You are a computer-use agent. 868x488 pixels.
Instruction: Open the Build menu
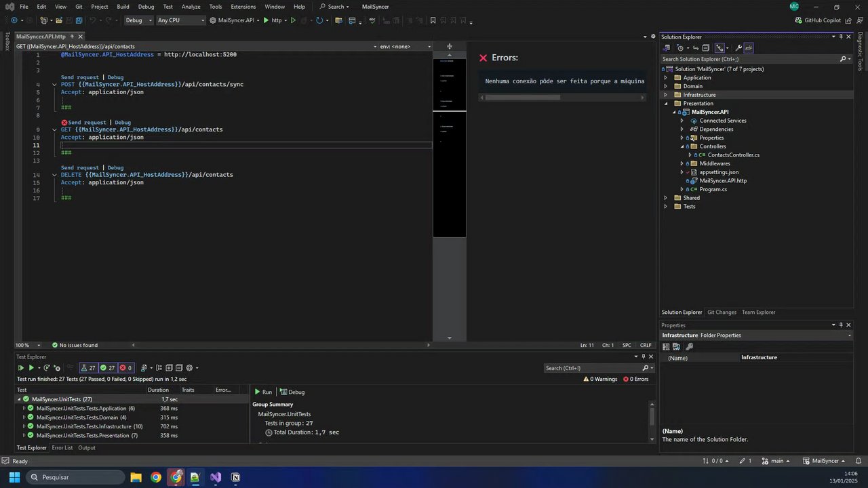point(123,7)
